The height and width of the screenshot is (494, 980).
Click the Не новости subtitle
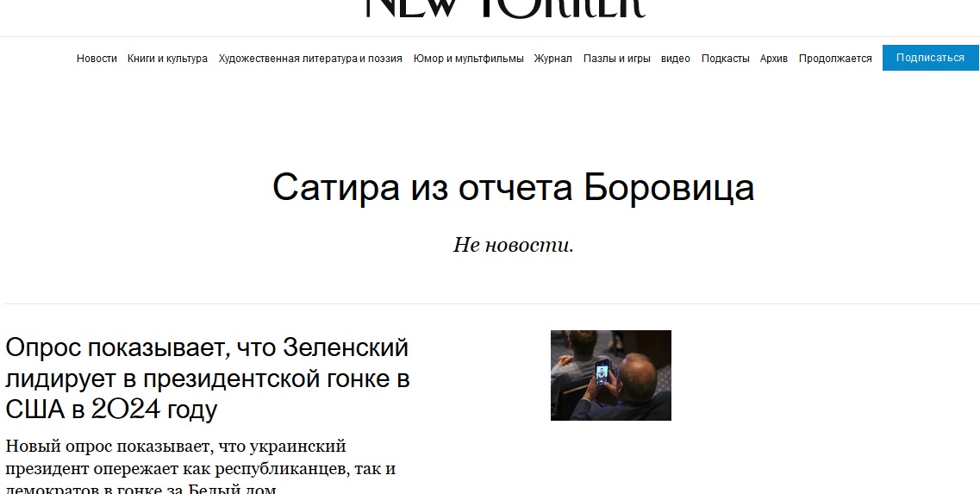click(513, 245)
